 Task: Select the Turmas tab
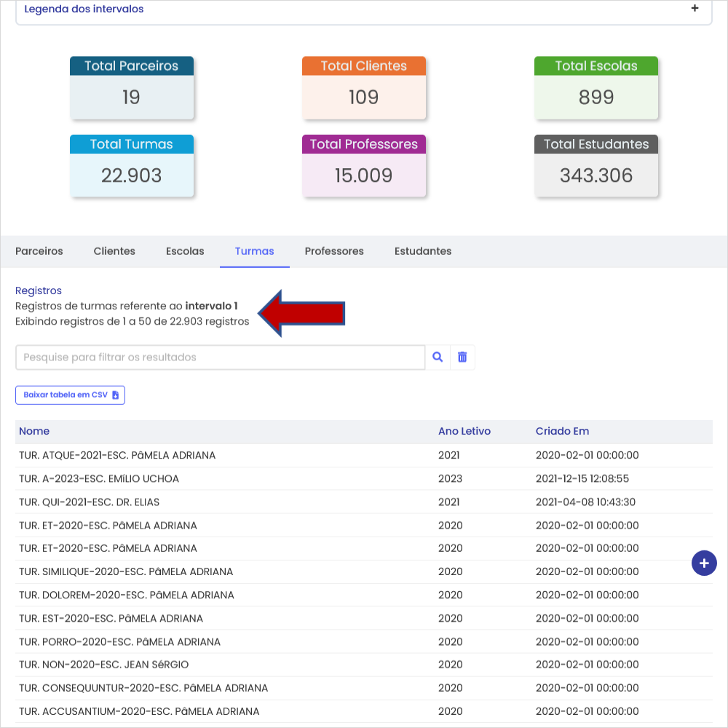254,251
